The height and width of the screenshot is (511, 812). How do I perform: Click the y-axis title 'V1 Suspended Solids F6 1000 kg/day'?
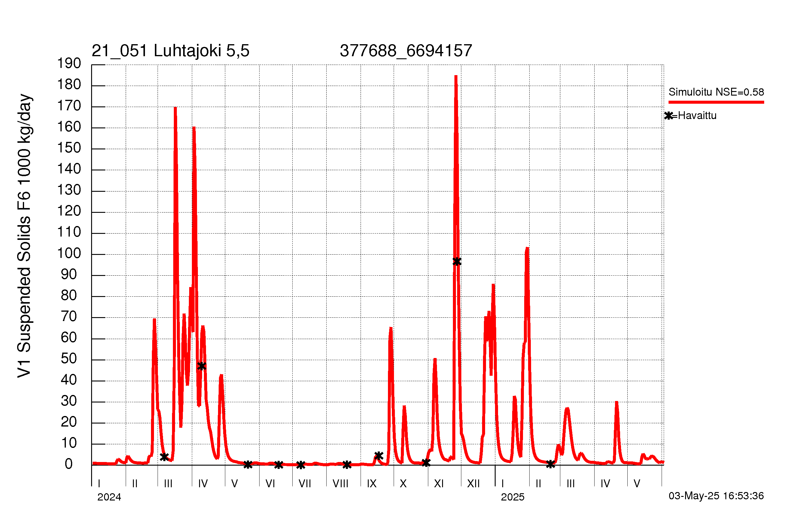click(x=24, y=236)
